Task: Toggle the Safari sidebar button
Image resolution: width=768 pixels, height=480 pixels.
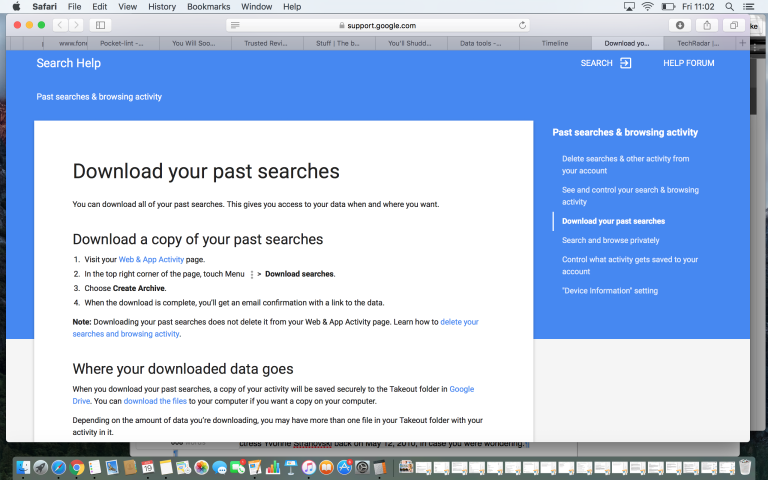Action: pos(100,25)
